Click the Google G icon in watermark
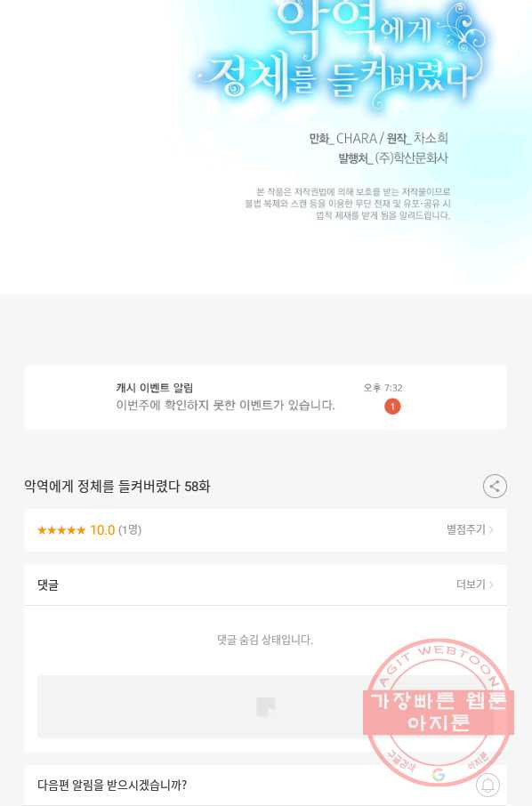 click(438, 775)
